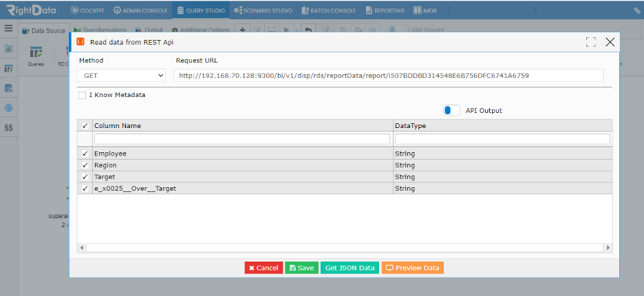Viewport: 644px width, 296px height.
Task: Click the undo arrow toolbar icon
Action: pos(308,30)
